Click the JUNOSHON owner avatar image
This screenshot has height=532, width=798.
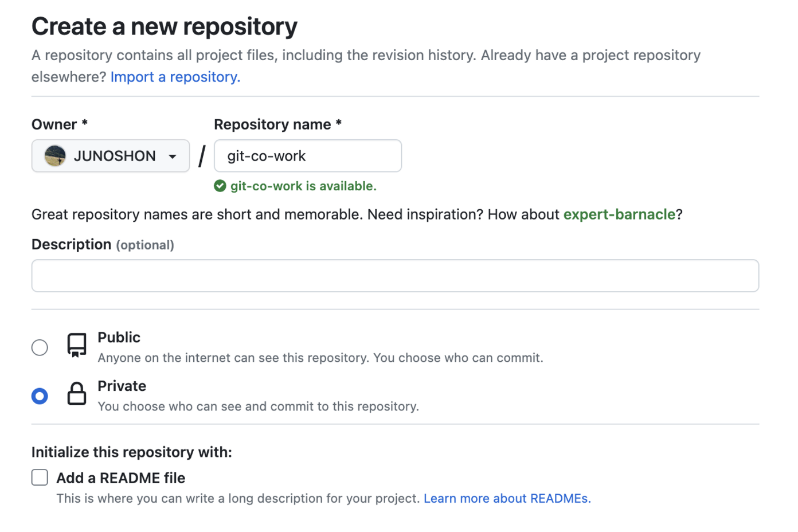coord(55,156)
